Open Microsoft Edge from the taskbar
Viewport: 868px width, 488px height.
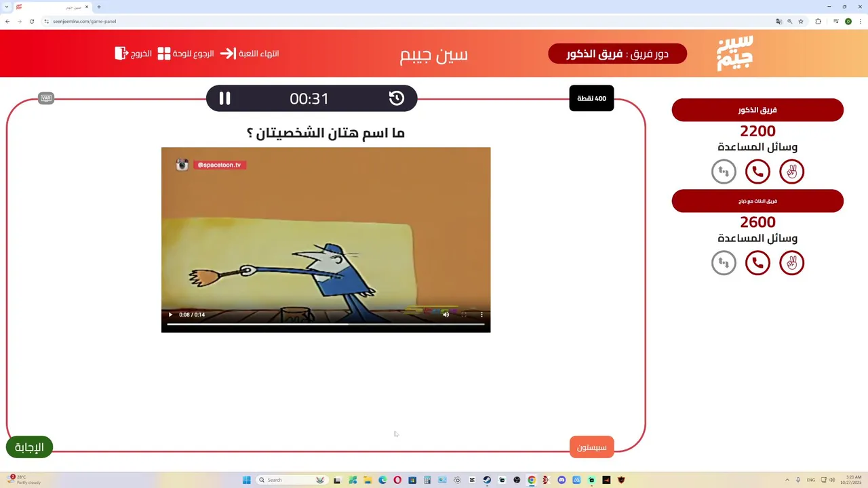pyautogui.click(x=382, y=480)
